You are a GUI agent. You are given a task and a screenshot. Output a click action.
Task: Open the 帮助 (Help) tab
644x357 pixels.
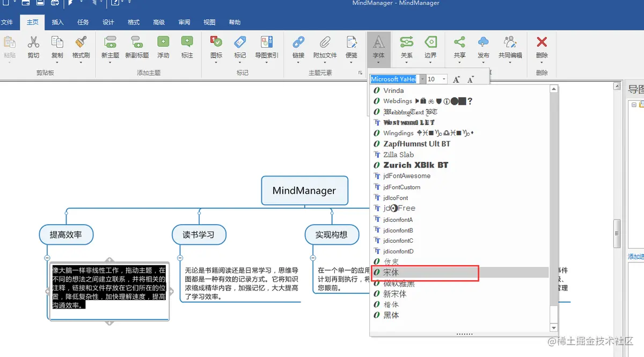[x=235, y=22]
